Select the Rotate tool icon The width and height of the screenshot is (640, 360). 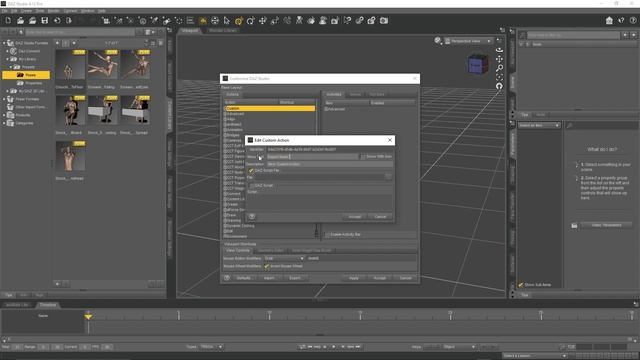point(251,20)
